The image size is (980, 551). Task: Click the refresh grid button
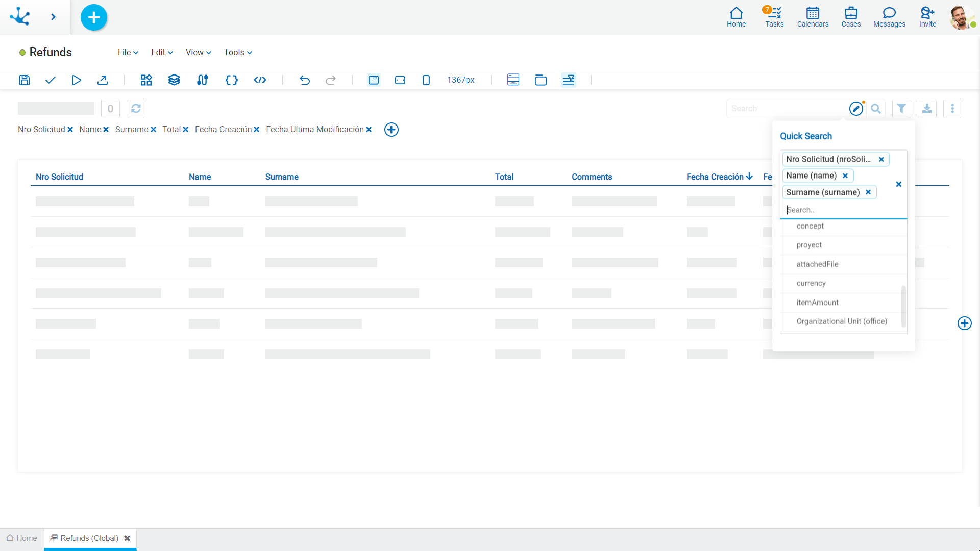[x=136, y=109]
